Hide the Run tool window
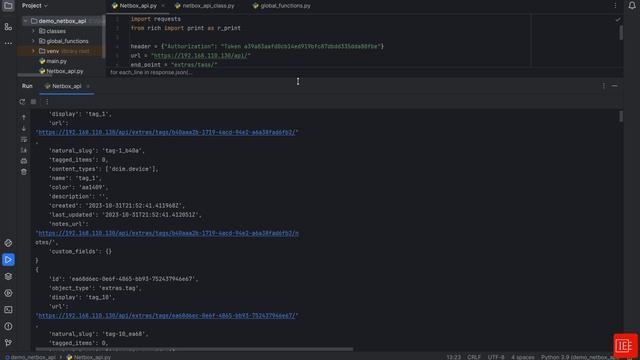Image resolution: width=640 pixels, height=360 pixels. coord(615,86)
